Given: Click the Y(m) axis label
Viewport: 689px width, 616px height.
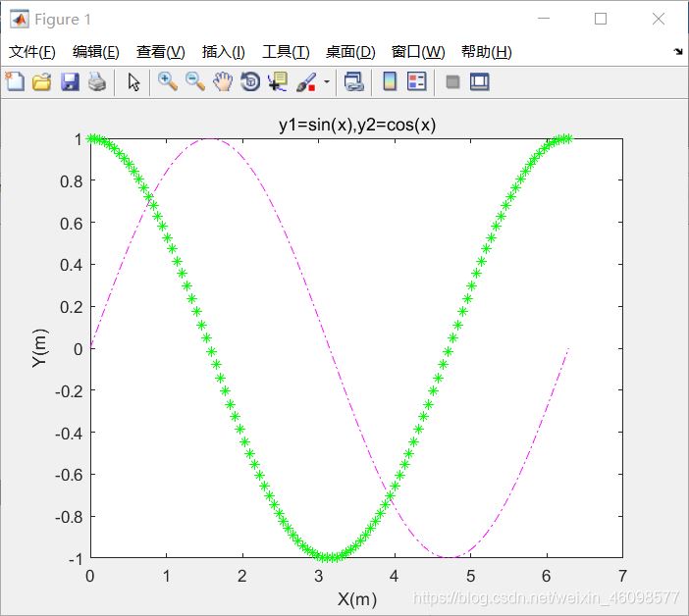Looking at the screenshot, I should point(40,348).
